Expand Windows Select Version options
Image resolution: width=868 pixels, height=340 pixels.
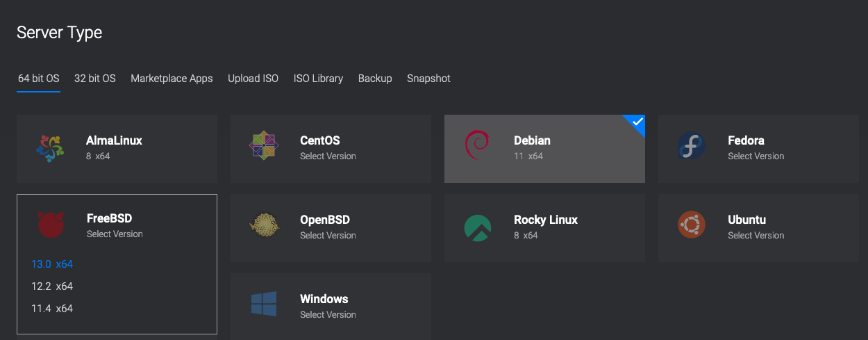tap(328, 315)
